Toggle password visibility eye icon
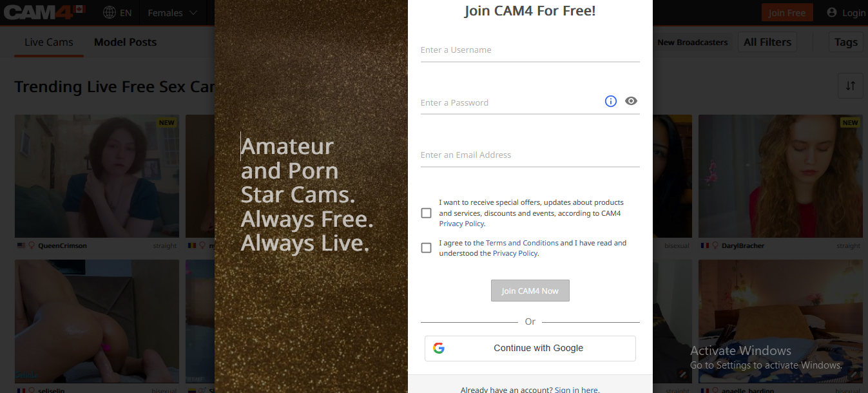Screen dimensions: 868x393 tap(631, 101)
